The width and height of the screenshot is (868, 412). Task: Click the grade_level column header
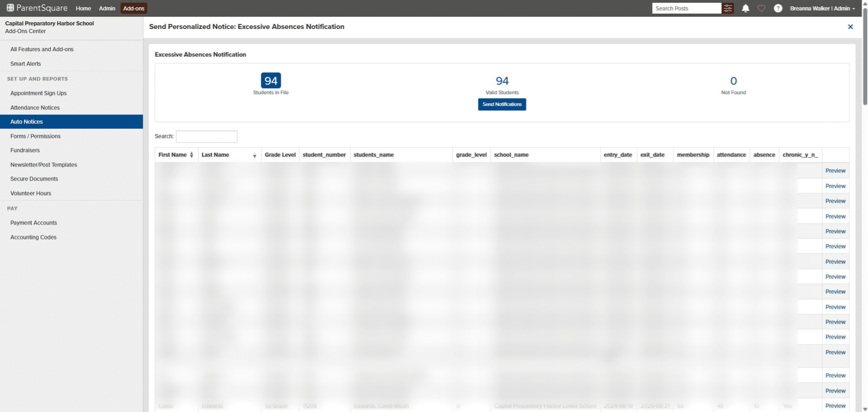tap(471, 155)
